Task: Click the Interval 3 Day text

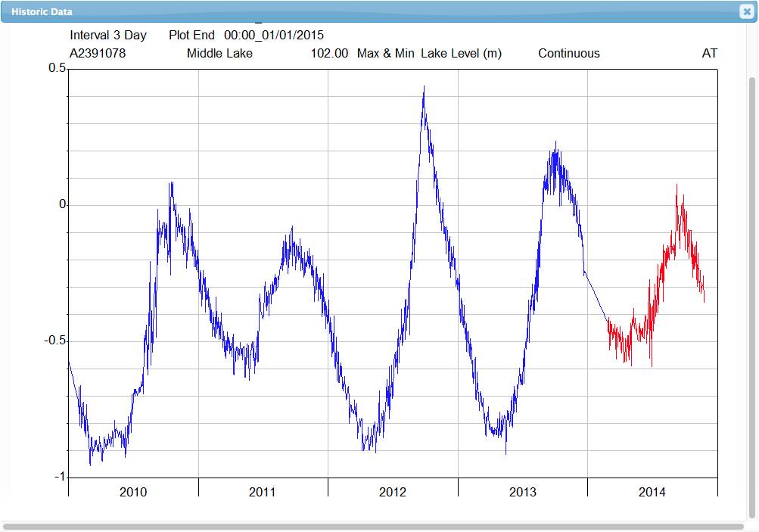Action: tap(108, 36)
